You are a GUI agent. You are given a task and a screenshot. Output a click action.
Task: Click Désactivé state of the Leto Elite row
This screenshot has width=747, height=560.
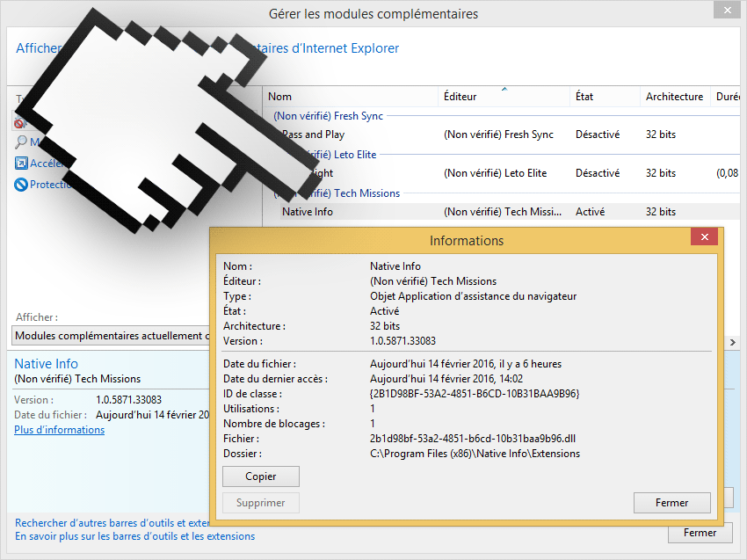(x=598, y=173)
